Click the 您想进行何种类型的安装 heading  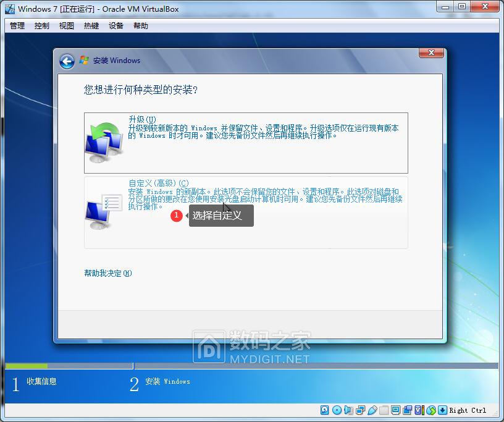point(140,90)
